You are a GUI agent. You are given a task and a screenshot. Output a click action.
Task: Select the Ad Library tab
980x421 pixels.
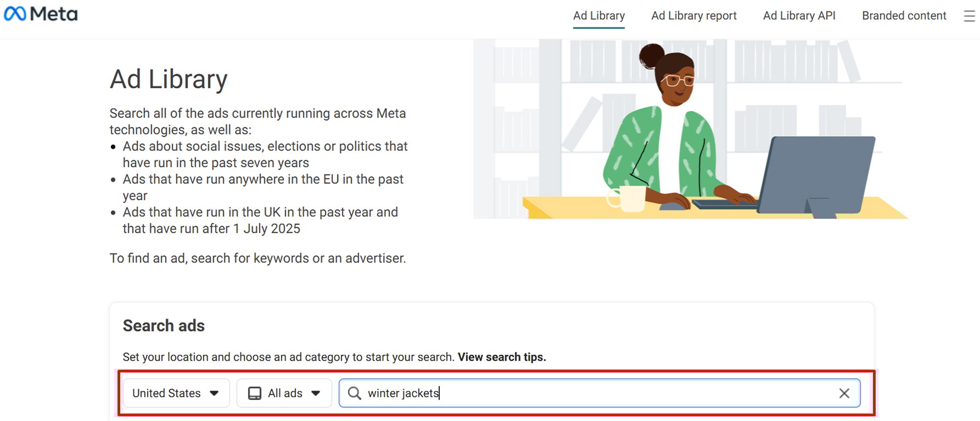(598, 16)
